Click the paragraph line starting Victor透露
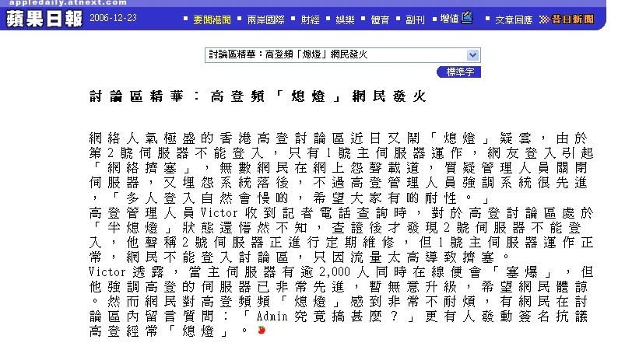This screenshot has width=618, height=364. [x=341, y=271]
